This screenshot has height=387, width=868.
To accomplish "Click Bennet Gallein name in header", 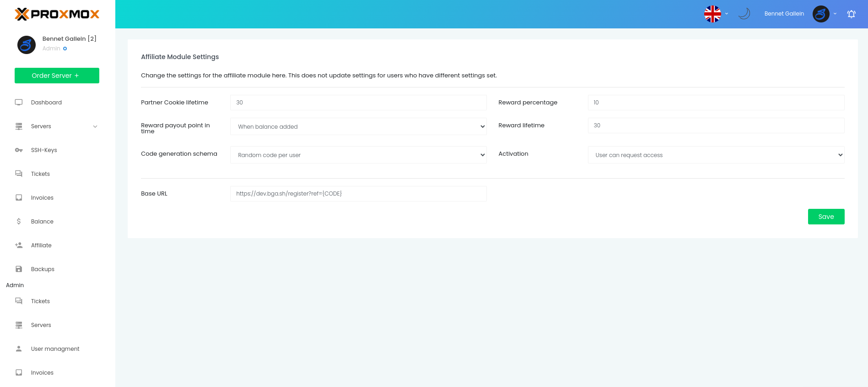I will coord(784,14).
